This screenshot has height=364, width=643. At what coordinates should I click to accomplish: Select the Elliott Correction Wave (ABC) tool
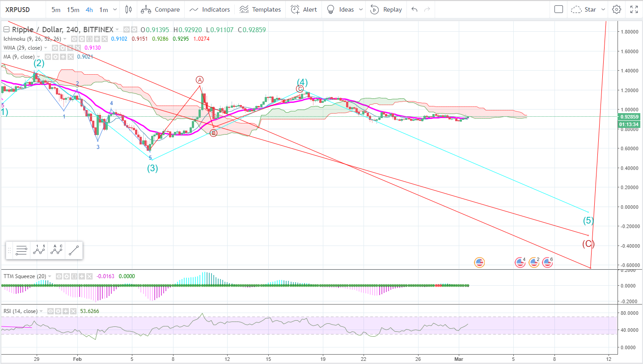coord(57,250)
